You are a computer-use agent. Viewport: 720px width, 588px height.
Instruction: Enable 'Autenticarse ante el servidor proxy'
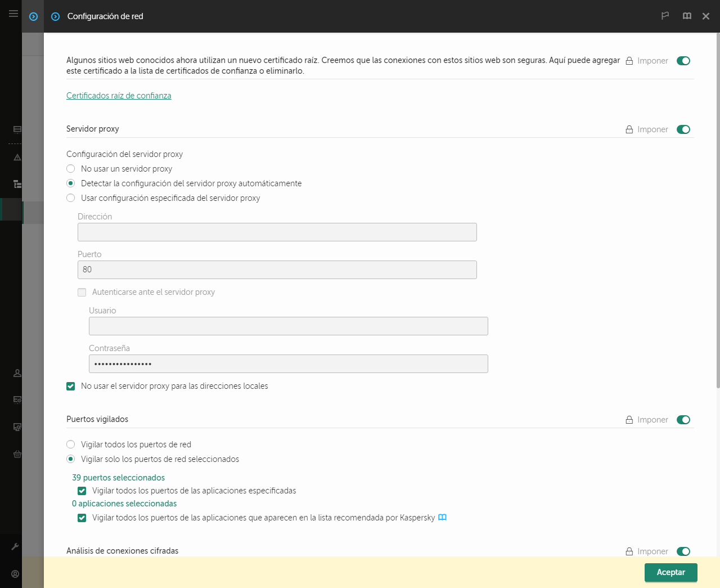(82, 292)
